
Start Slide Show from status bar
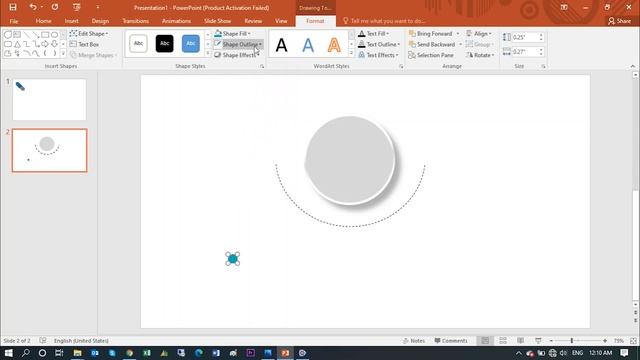[x=538, y=340]
